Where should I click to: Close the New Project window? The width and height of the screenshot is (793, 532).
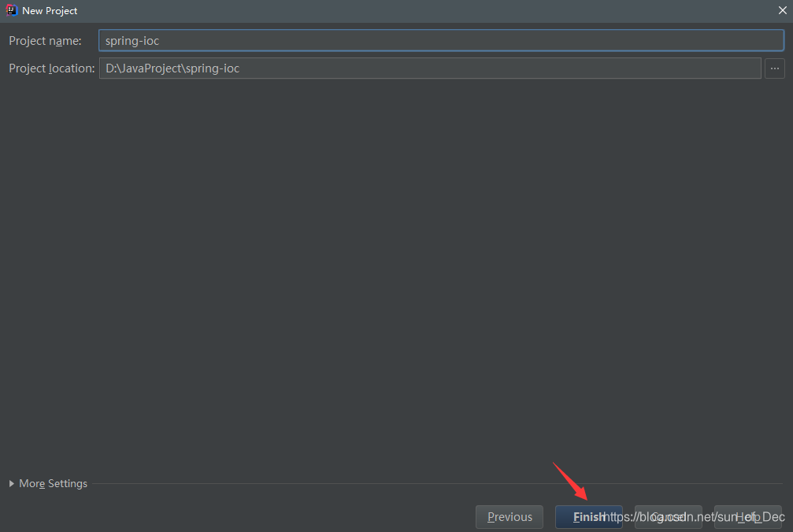783,10
